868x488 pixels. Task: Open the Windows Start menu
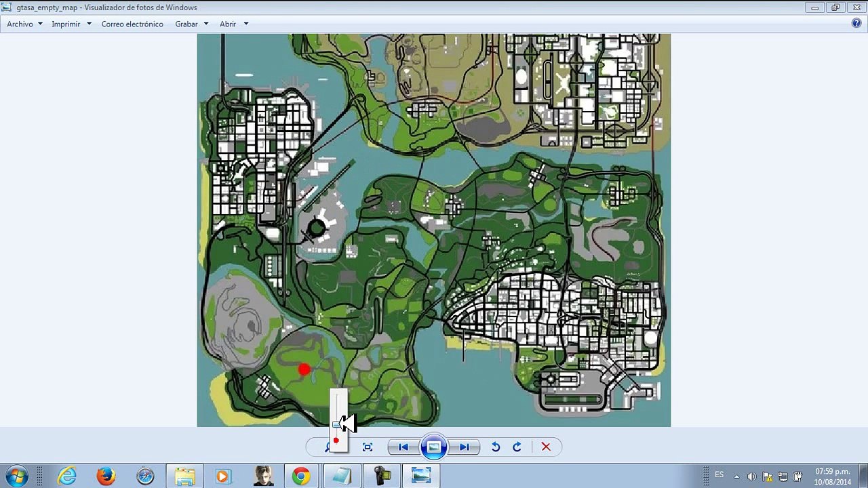tap(16, 476)
